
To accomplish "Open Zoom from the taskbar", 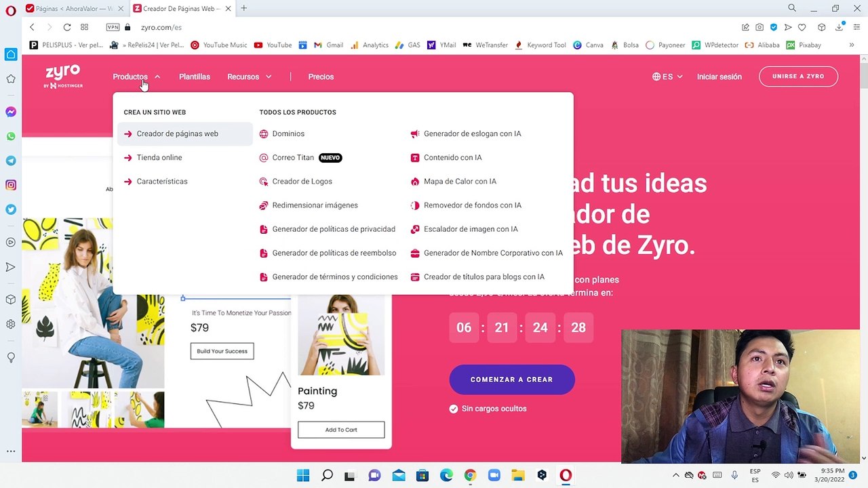I will (494, 475).
